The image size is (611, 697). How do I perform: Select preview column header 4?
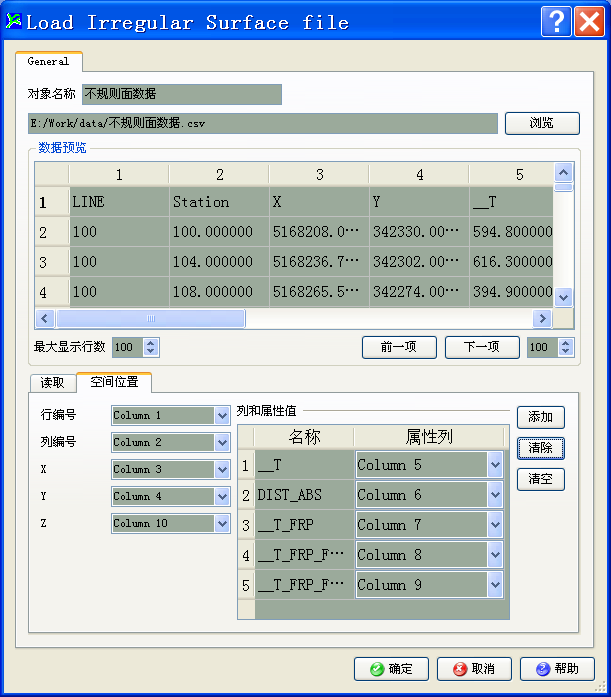(419, 174)
